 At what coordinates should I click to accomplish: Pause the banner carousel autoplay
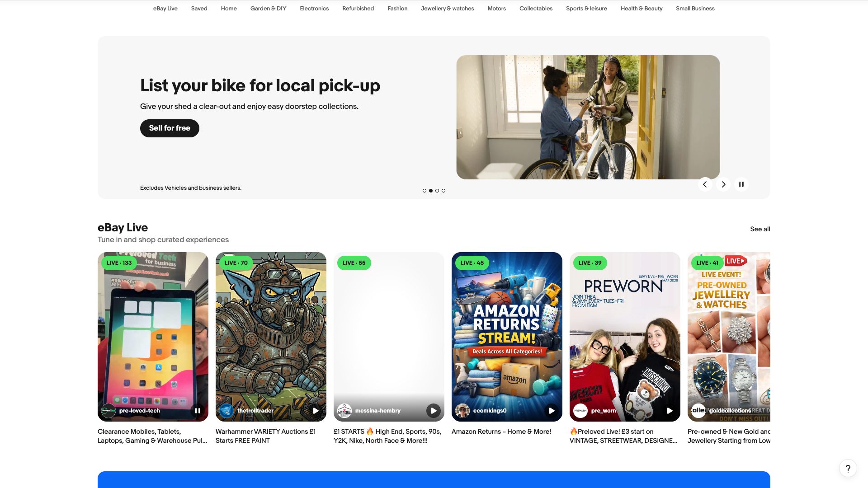click(741, 184)
